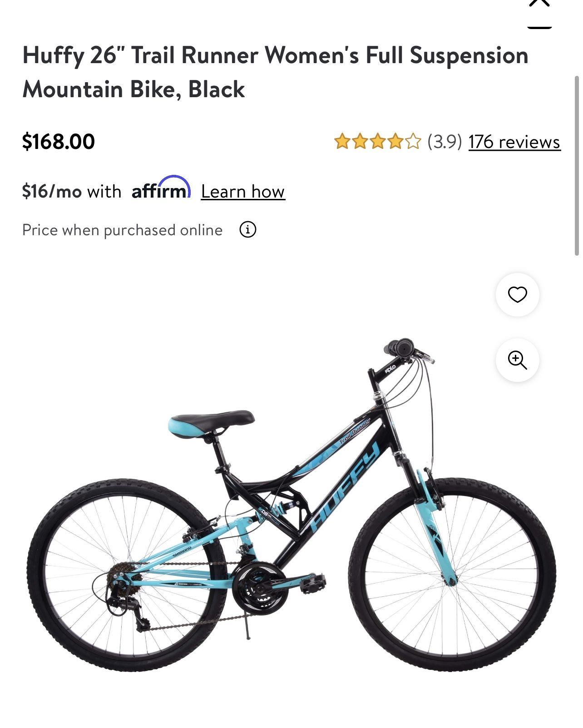Click the Huffy Trail Runner product title
583x728 pixels.
[275, 72]
